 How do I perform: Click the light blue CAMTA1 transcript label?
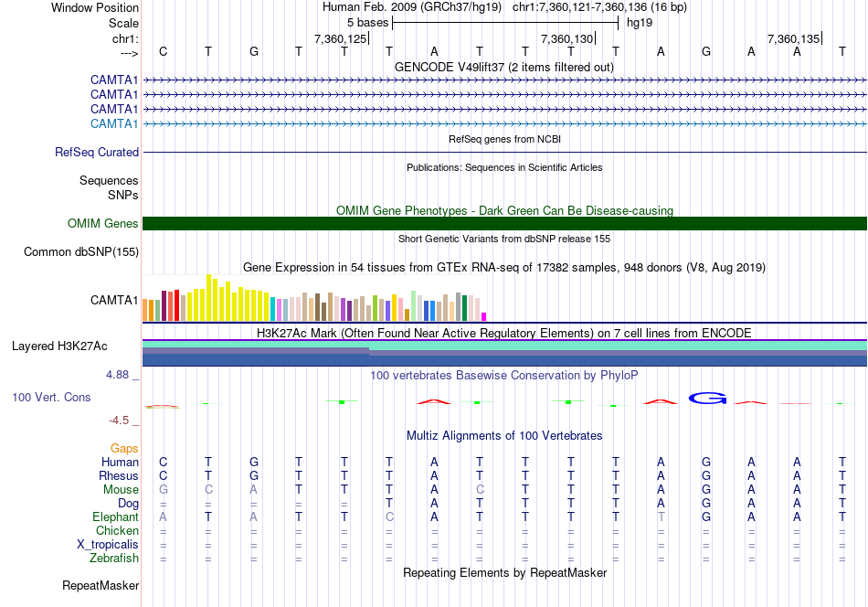(114, 123)
